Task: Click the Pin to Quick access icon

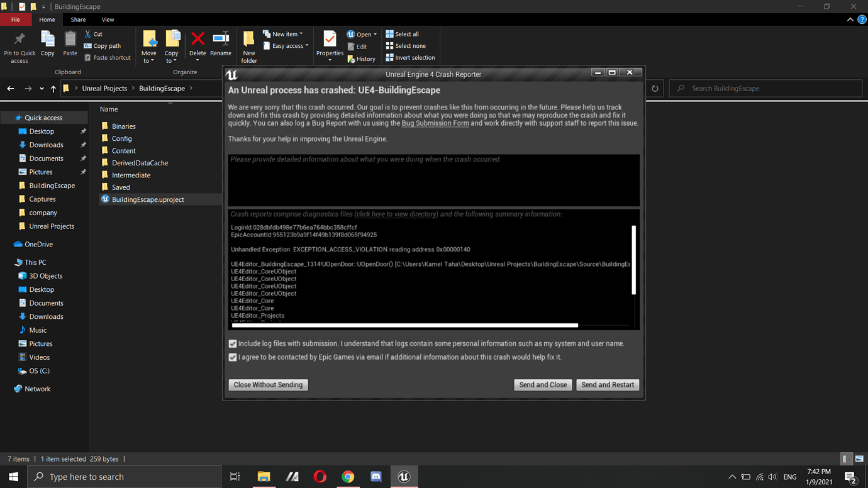Action: (x=19, y=44)
